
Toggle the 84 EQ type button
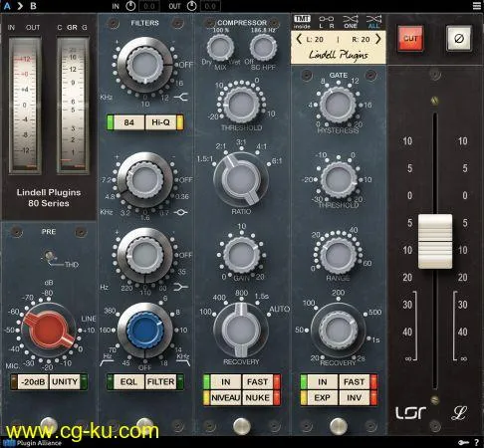pos(128,122)
